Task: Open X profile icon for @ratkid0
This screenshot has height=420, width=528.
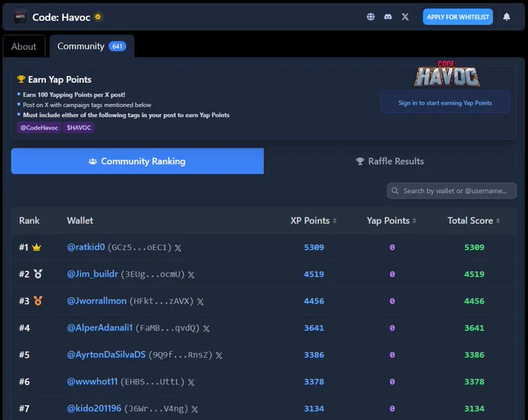Action: [x=178, y=248]
